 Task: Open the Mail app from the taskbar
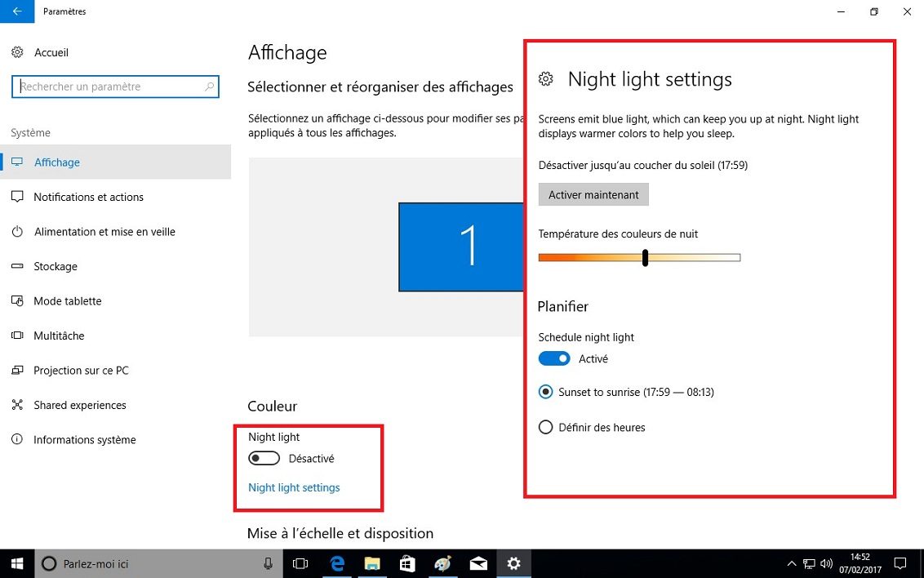pos(478,563)
